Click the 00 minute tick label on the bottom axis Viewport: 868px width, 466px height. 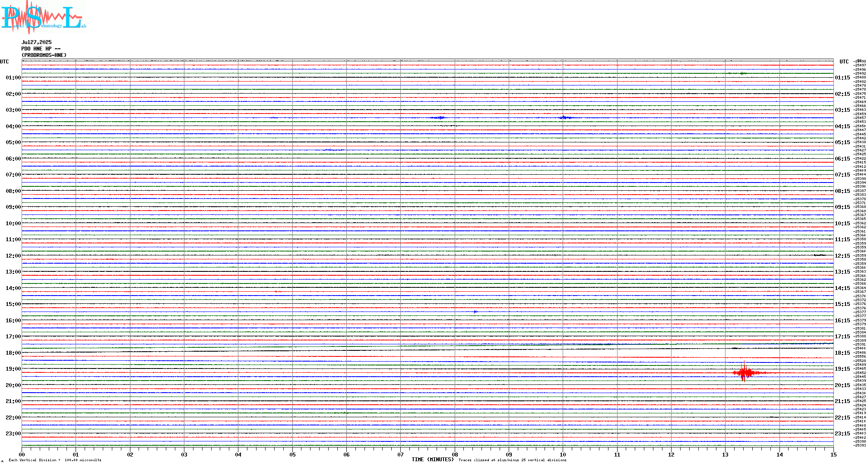tap(22, 454)
